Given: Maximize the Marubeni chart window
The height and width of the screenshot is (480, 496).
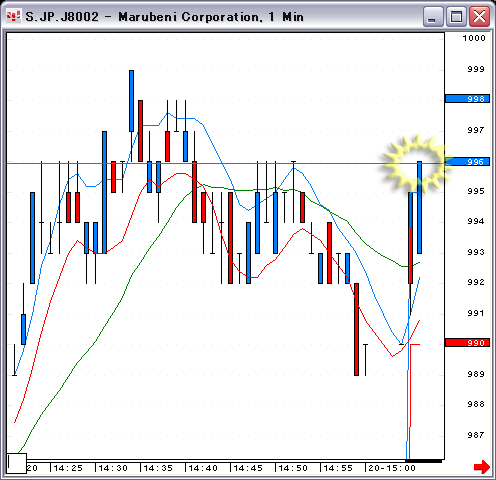Looking at the screenshot, I should pyautogui.click(x=456, y=17).
